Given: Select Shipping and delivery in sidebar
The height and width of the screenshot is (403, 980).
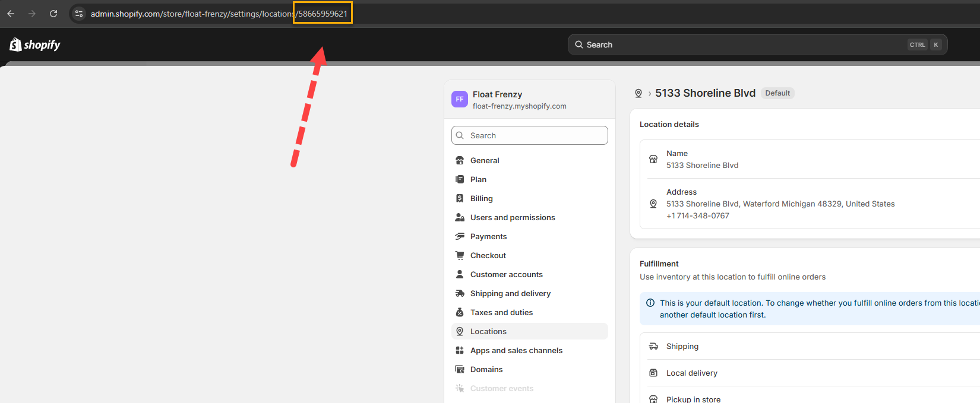Looking at the screenshot, I should point(510,293).
